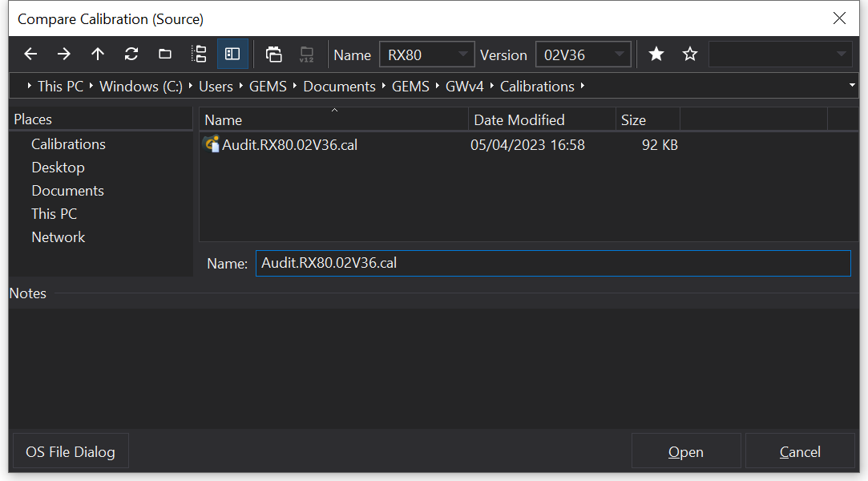Select Desktop in Places list
Image resolution: width=868 pixels, height=481 pixels.
point(58,168)
